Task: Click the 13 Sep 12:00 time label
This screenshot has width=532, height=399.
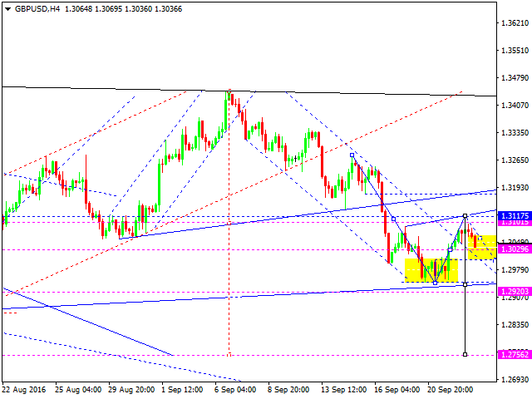Action: (343, 390)
